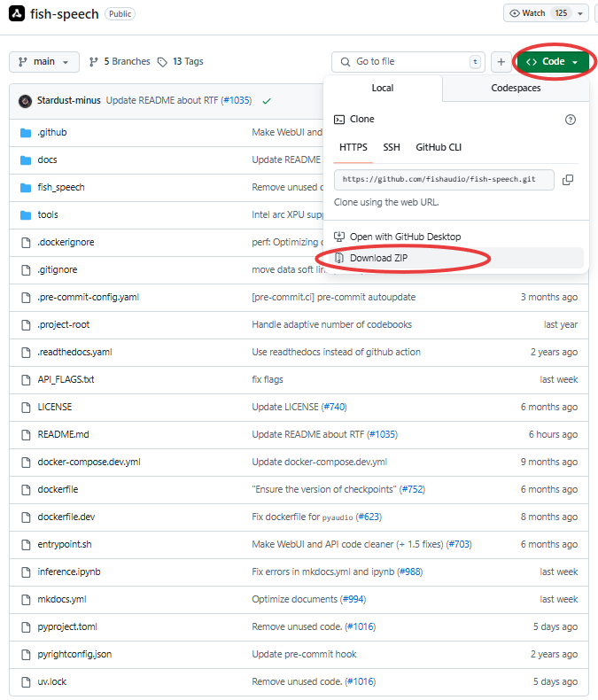Screen dimensions: 598x700
Task: Click the file icon for LICENSE
Action: click(26, 408)
